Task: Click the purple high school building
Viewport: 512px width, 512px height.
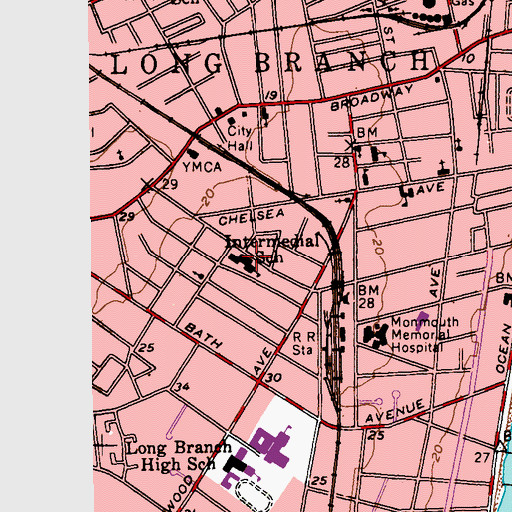Action: (271, 446)
